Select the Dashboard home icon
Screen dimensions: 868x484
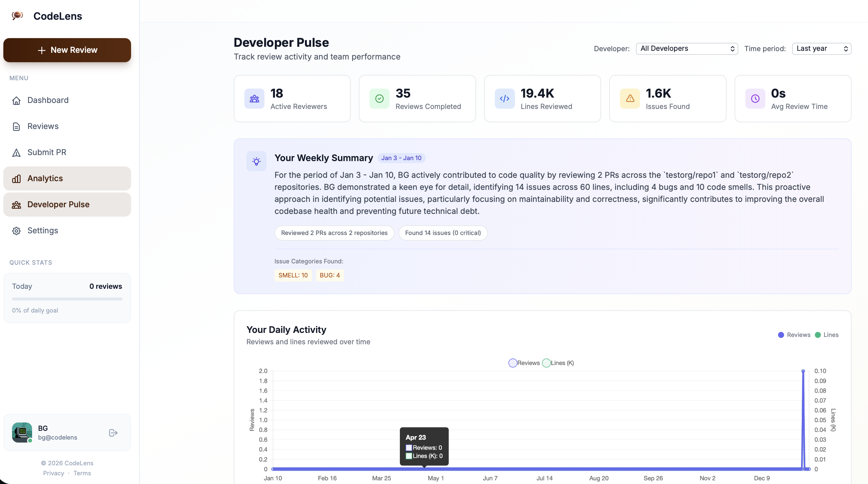16,100
